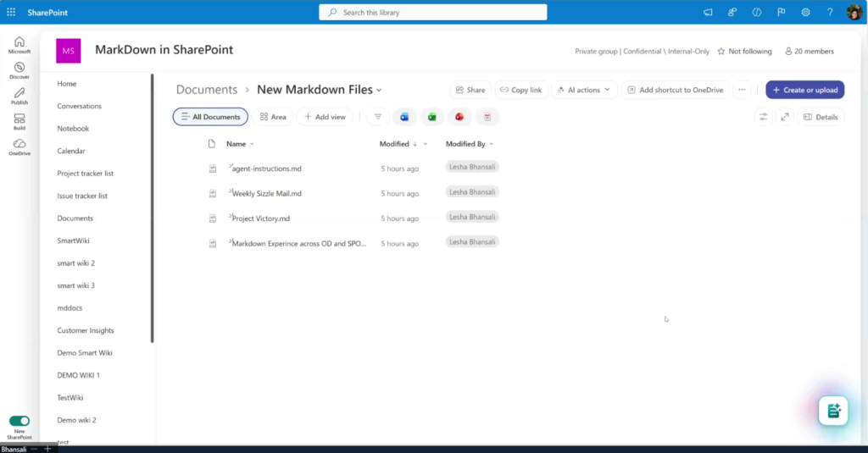Click the PDF file type filter icon
This screenshot has height=453, width=868.
(487, 117)
